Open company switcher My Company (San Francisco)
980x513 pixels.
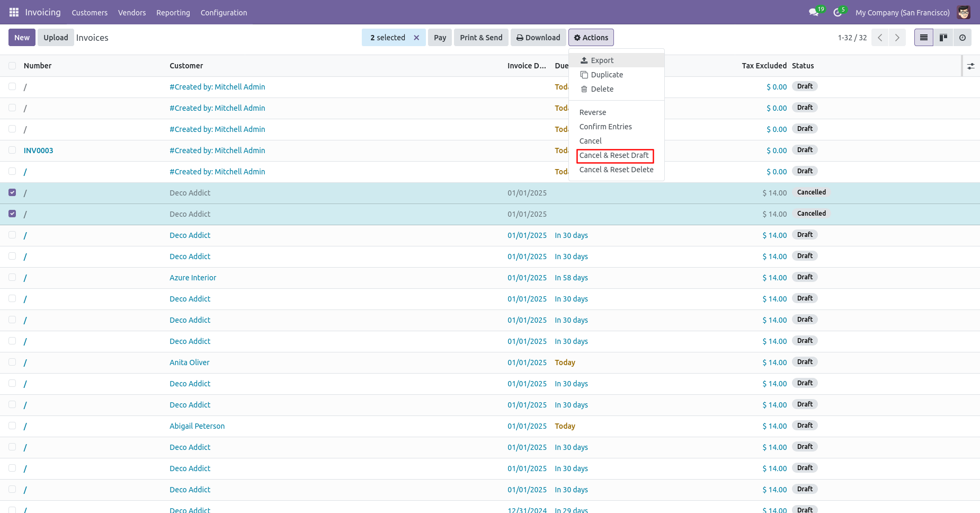pos(902,12)
